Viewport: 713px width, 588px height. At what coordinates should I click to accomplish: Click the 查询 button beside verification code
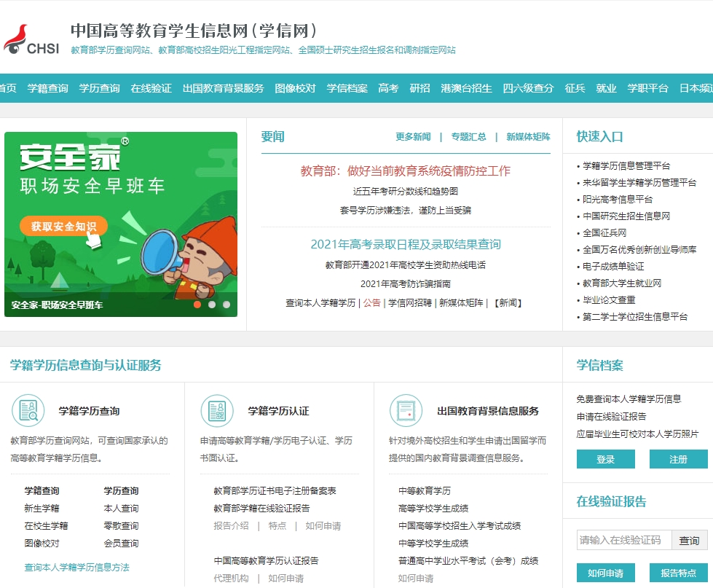(x=690, y=540)
